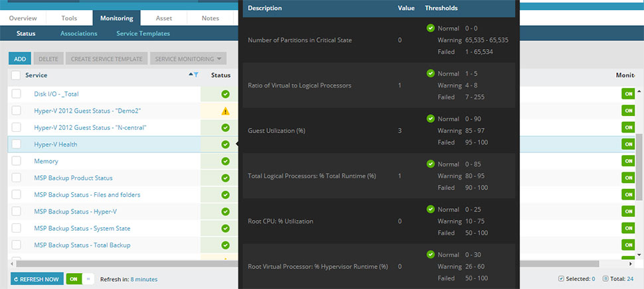Open the MSP Backup Status - System State link

tap(82, 228)
